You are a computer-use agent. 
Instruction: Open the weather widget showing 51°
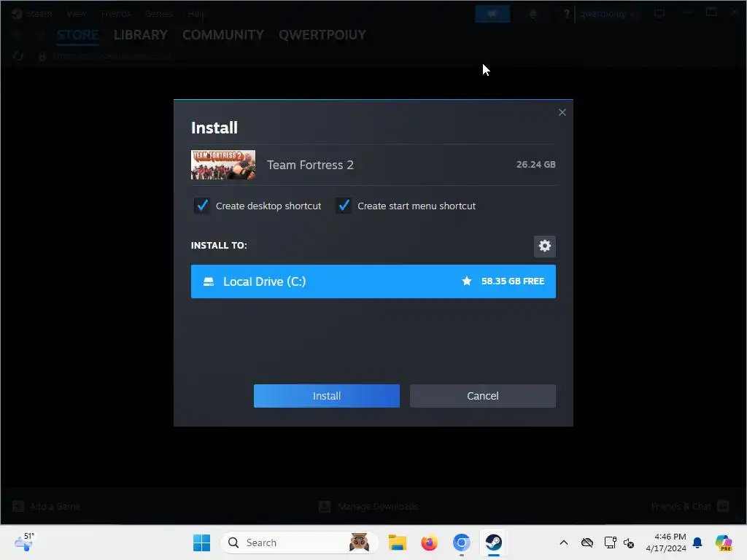pos(24,542)
